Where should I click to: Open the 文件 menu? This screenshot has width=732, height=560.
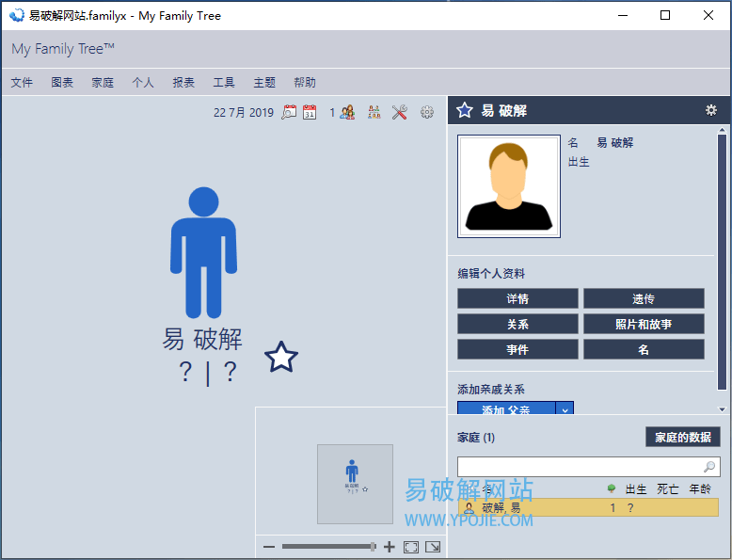click(x=22, y=83)
